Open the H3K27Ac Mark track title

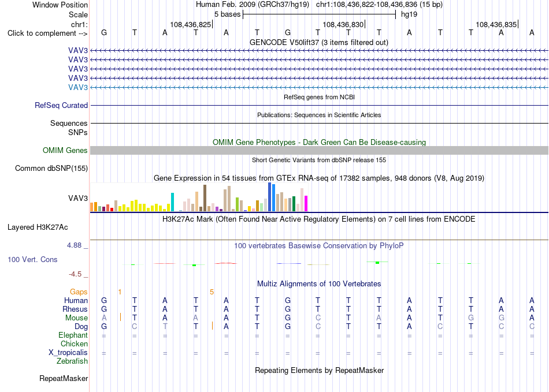pos(318,219)
